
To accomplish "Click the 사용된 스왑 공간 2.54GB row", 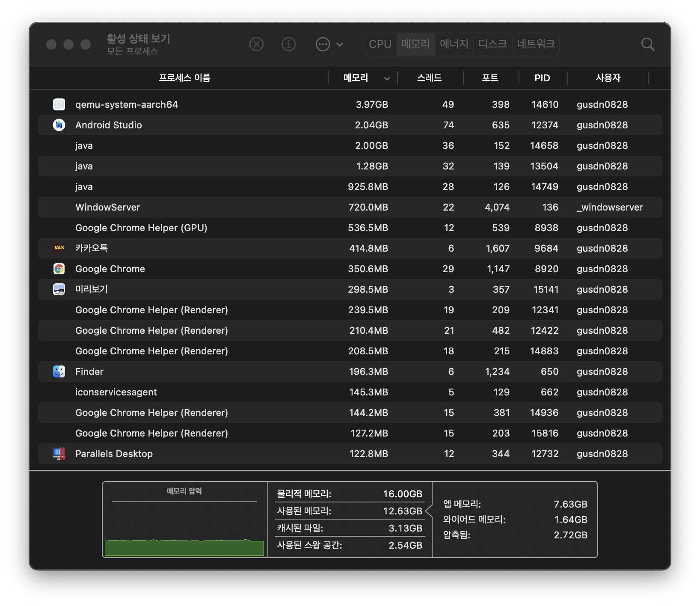I will (350, 545).
